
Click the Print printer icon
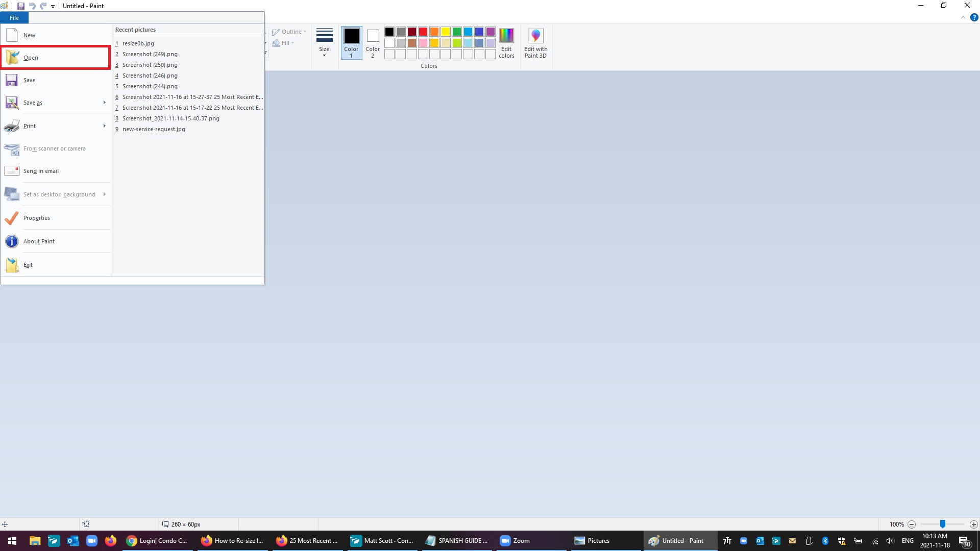(x=12, y=126)
